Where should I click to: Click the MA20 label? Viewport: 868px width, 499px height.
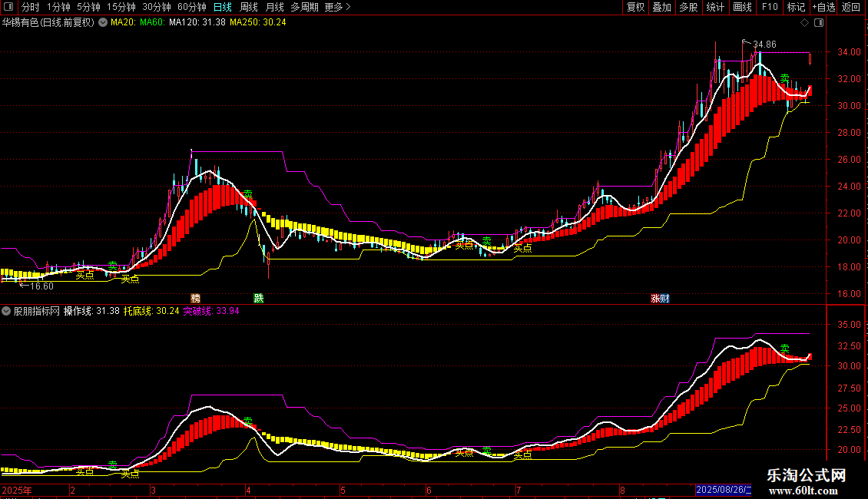coord(124,23)
